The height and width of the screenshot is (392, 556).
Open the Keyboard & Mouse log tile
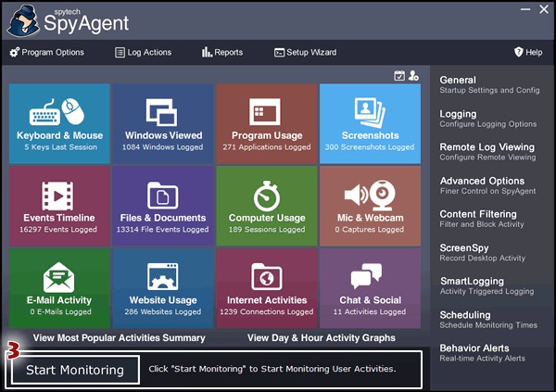pos(59,122)
